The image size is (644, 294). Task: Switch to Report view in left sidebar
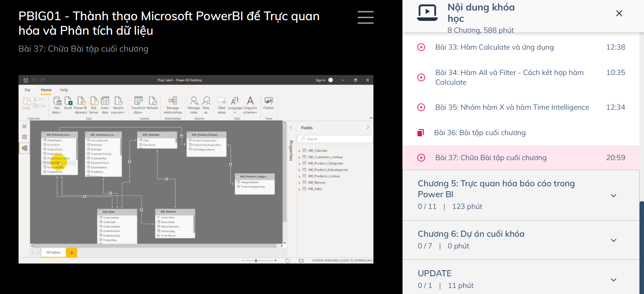click(25, 126)
